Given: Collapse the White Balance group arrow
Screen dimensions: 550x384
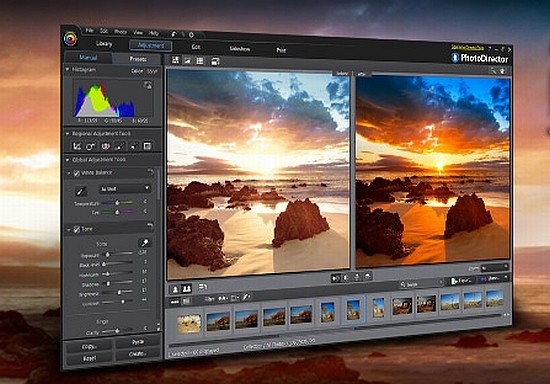Looking at the screenshot, I should point(69,173).
